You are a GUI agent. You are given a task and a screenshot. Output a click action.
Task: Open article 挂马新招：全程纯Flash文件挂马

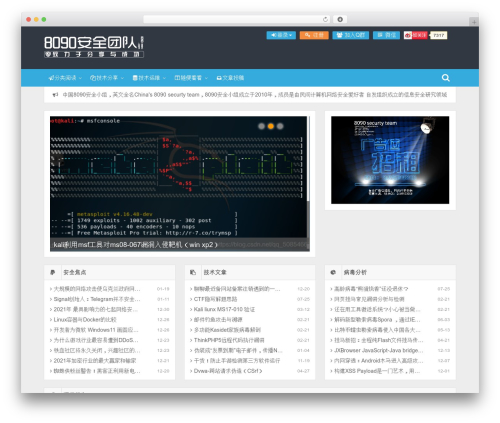coord(379,340)
